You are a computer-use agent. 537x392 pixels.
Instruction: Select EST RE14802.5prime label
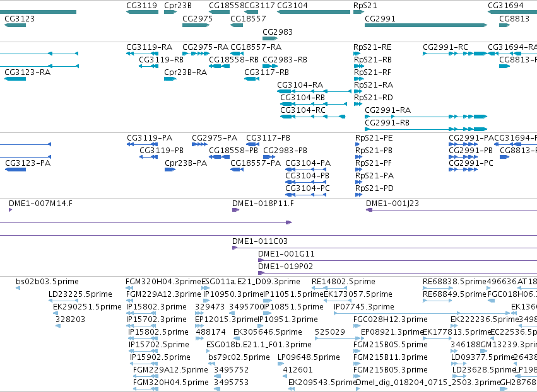(343, 282)
